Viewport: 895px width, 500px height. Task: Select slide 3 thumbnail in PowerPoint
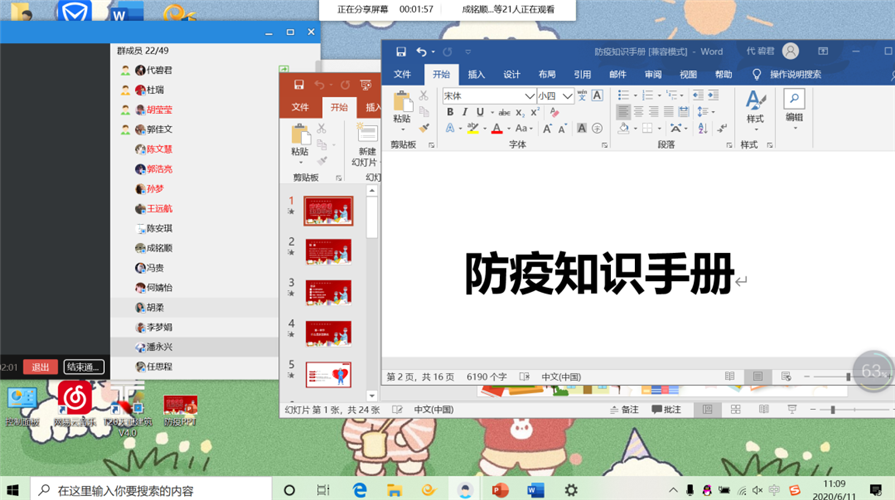(328, 292)
